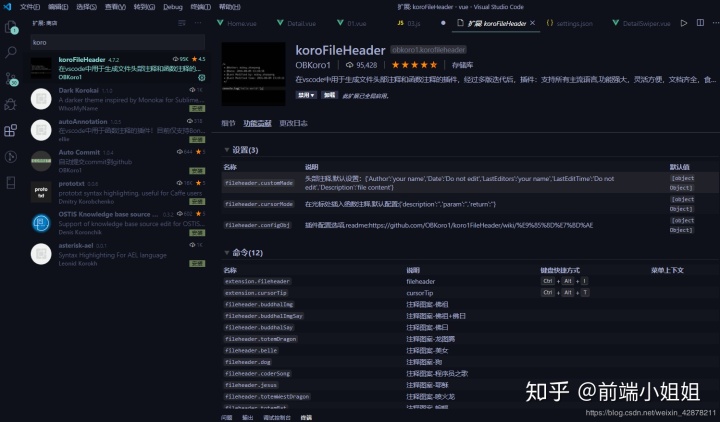
Task: Open the 功能贡献 contributions tab
Action: (x=257, y=123)
